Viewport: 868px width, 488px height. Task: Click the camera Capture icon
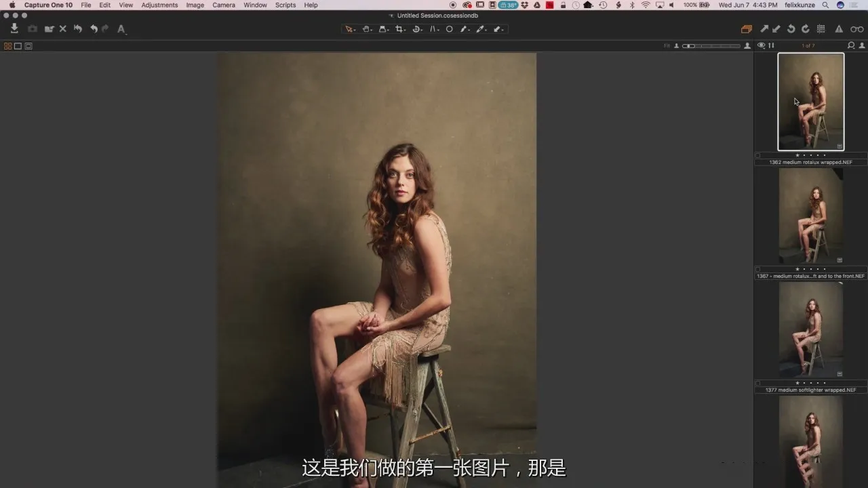click(x=33, y=29)
